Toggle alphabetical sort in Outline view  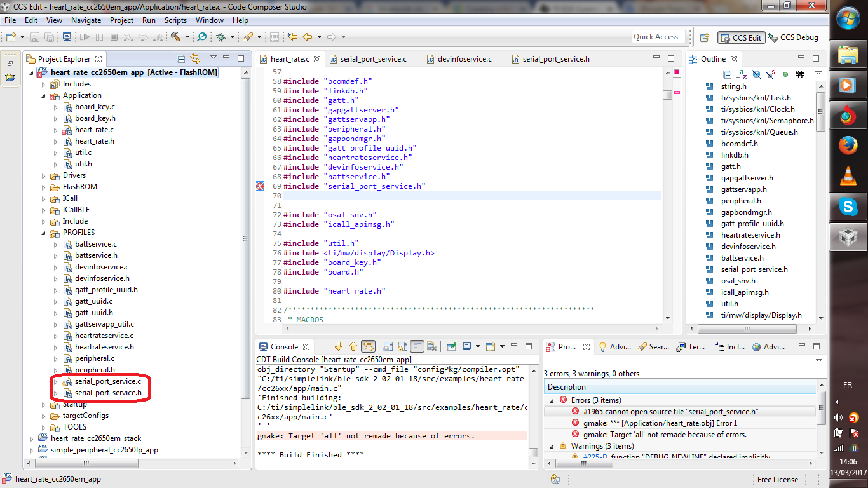tap(742, 74)
